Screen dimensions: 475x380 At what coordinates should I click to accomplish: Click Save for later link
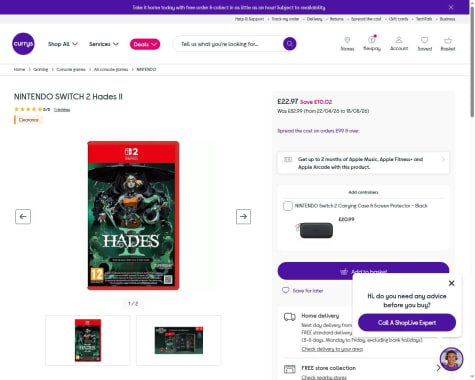pyautogui.click(x=303, y=290)
